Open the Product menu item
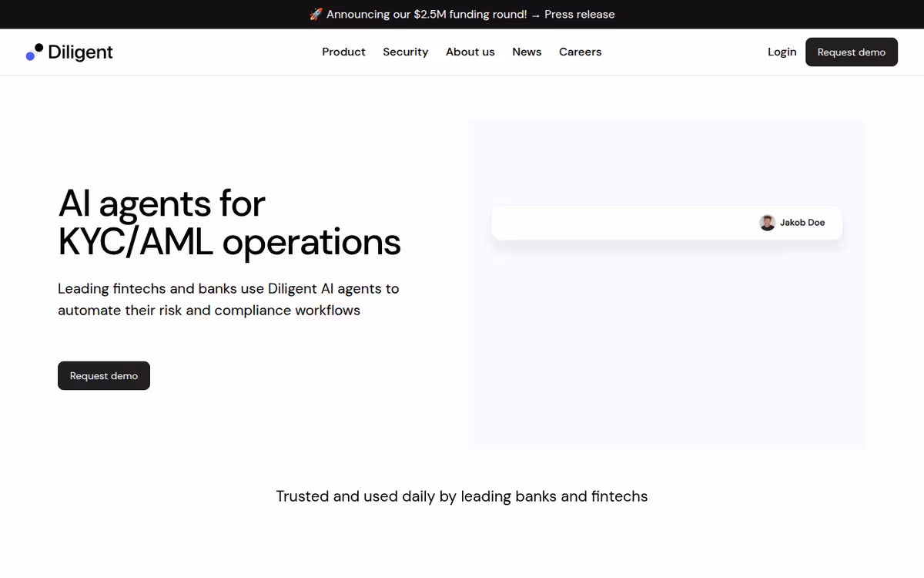Viewport: 924px width, 578px height. [343, 52]
